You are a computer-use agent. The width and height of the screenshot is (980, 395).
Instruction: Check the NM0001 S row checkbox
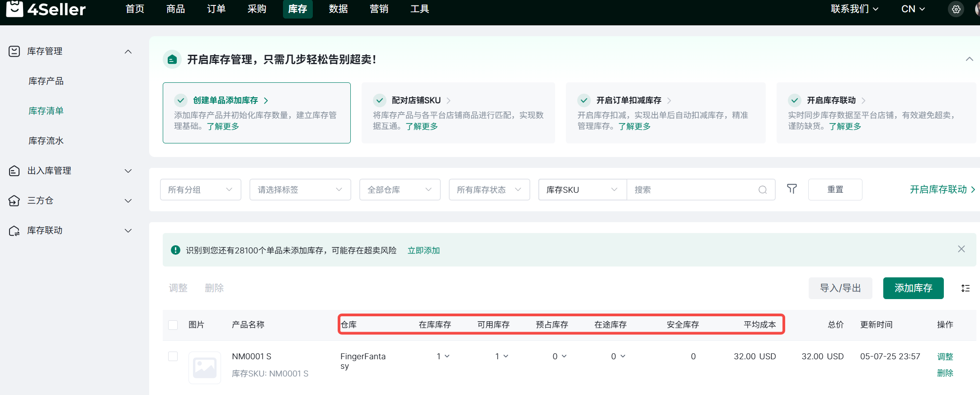click(173, 357)
